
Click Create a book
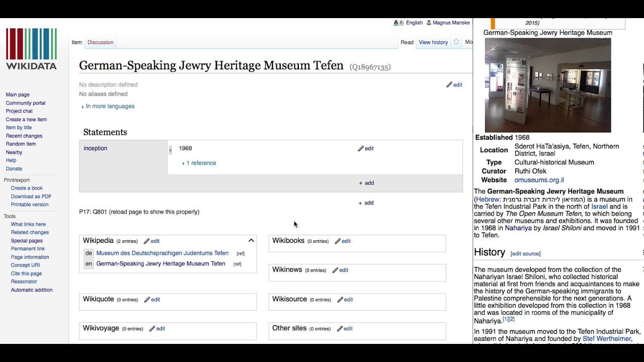pos(27,188)
